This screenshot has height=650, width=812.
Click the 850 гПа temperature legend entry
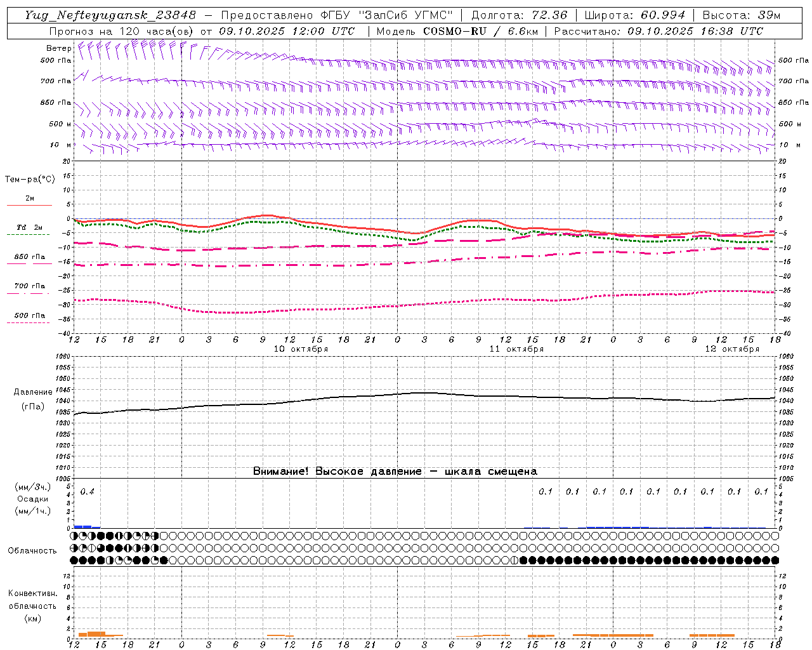click(x=30, y=256)
